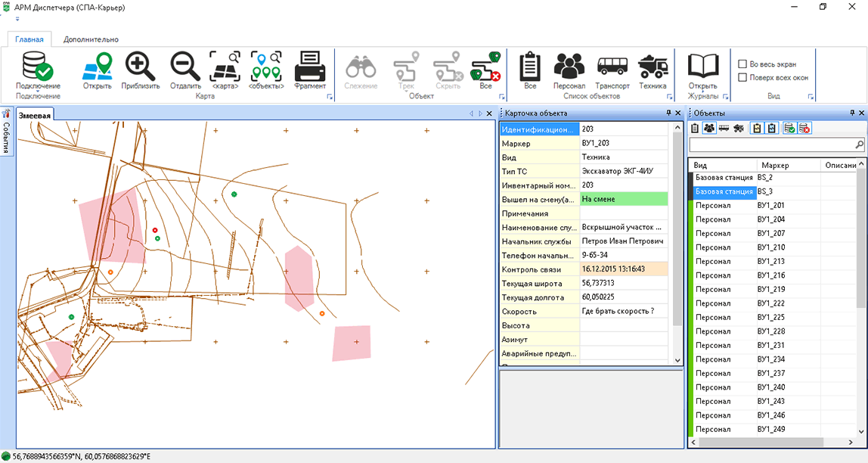Close the Карточка объекта panel
The height and width of the screenshot is (463, 868).
(x=678, y=113)
